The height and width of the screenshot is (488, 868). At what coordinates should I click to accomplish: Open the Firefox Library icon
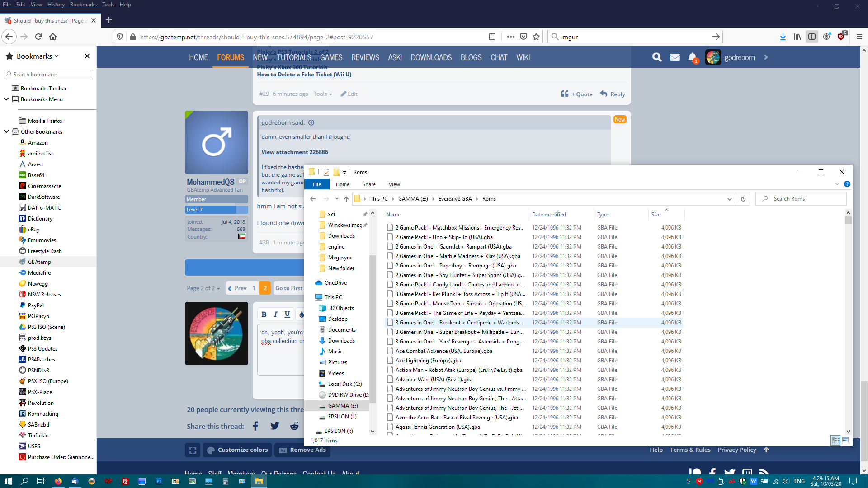(797, 37)
